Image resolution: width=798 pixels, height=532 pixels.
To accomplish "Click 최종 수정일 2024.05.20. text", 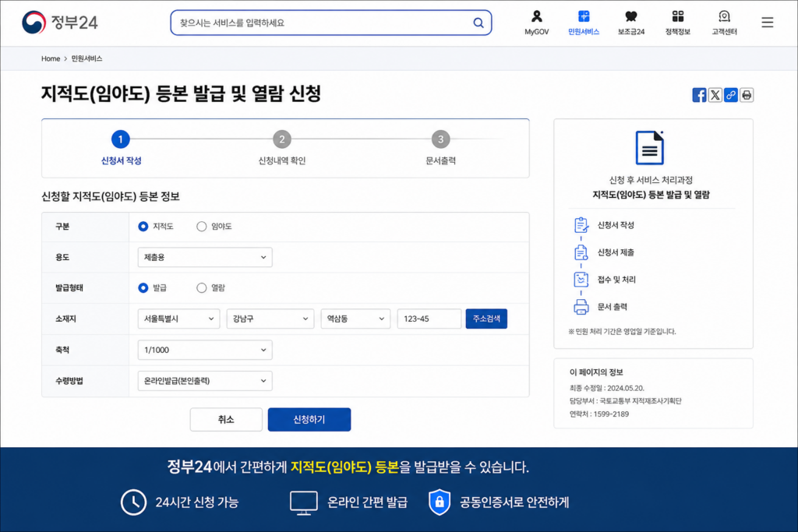I will pyautogui.click(x=606, y=388).
